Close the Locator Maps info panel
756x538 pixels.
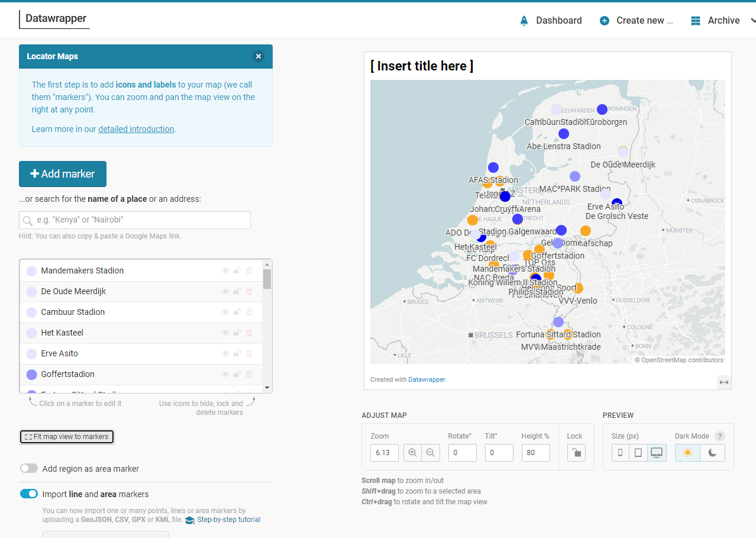coord(259,56)
